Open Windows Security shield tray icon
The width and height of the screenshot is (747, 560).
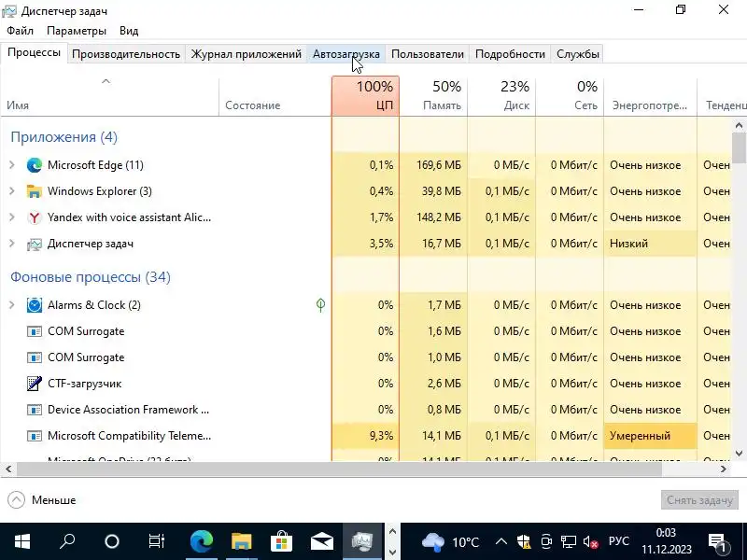pos(524,542)
